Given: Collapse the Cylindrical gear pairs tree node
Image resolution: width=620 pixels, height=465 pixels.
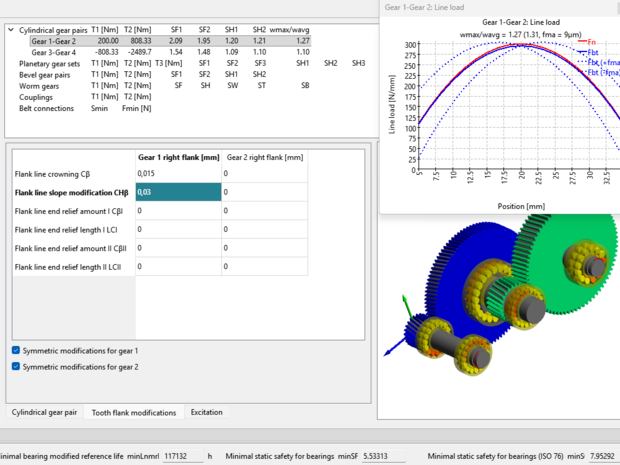Looking at the screenshot, I should tap(11, 30).
